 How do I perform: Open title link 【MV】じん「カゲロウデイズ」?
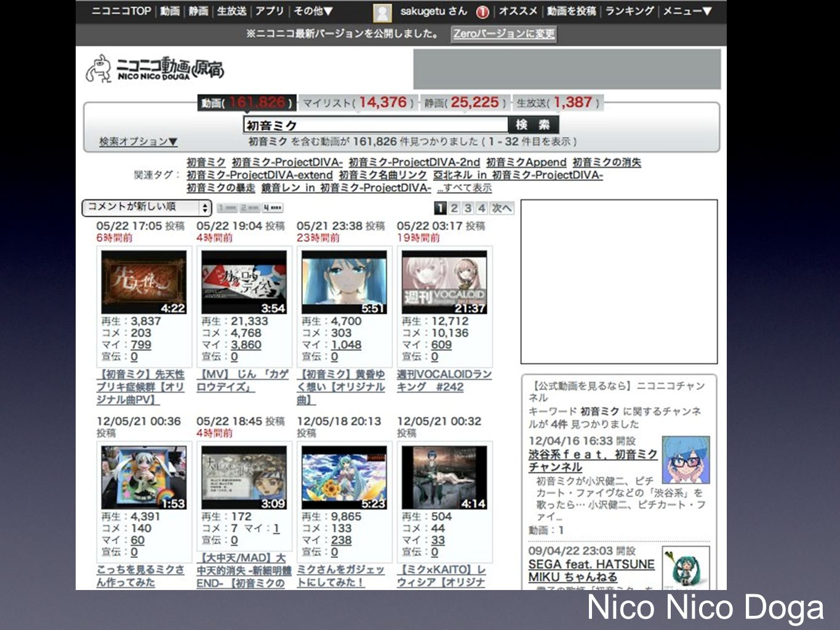tap(242, 381)
